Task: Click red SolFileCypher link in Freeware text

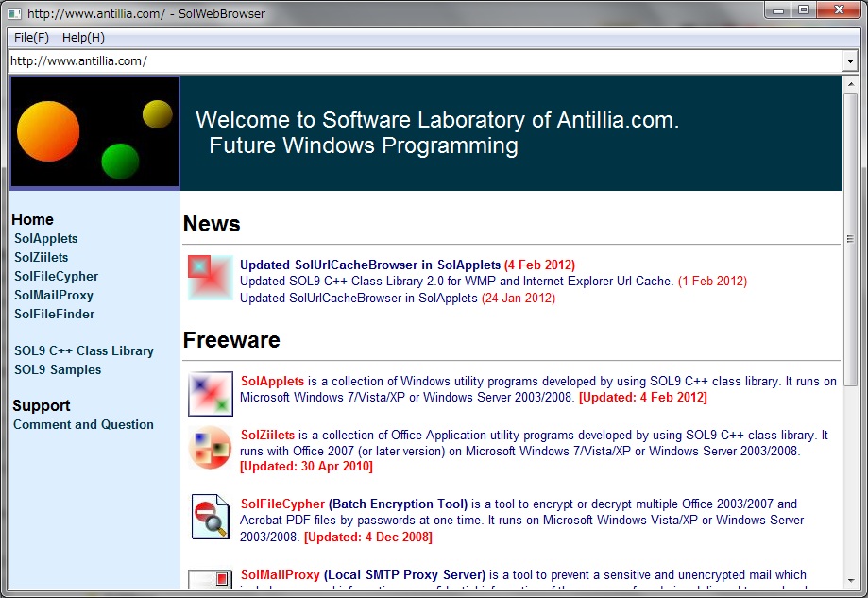Action: point(282,504)
